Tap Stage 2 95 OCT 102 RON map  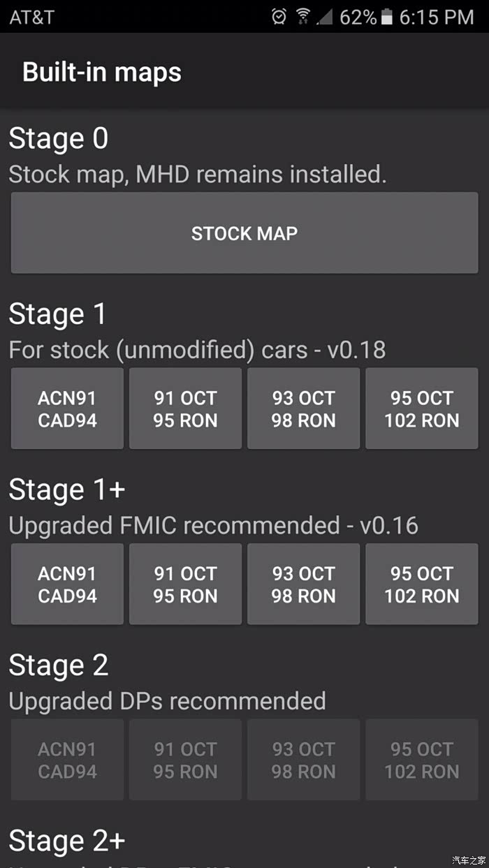pos(421,760)
